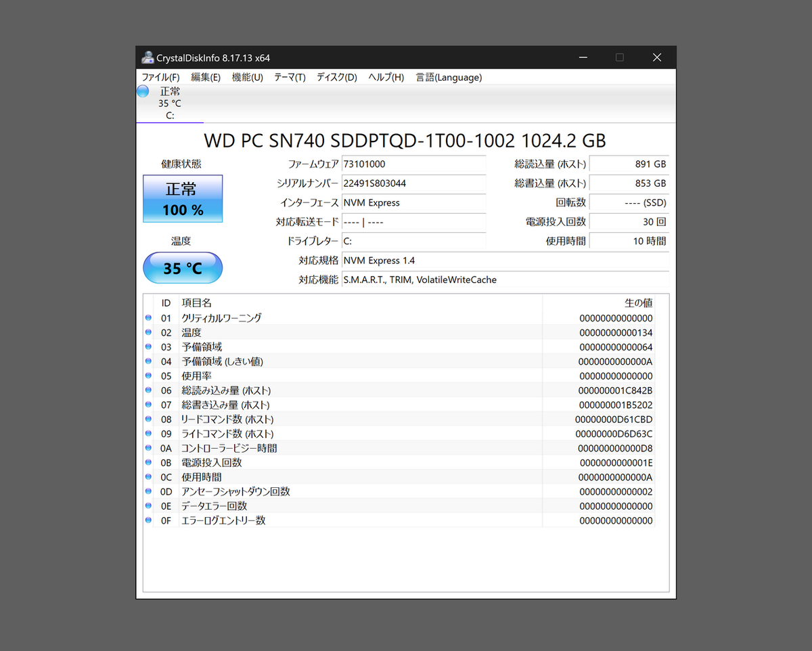Open the 言語(Language) menu
The height and width of the screenshot is (651, 812).
click(449, 77)
